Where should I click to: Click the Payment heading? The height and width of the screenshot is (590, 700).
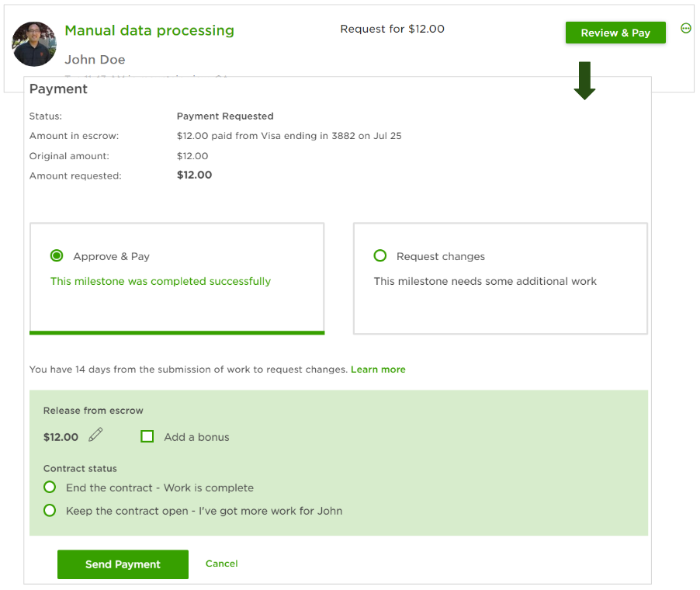58,89
